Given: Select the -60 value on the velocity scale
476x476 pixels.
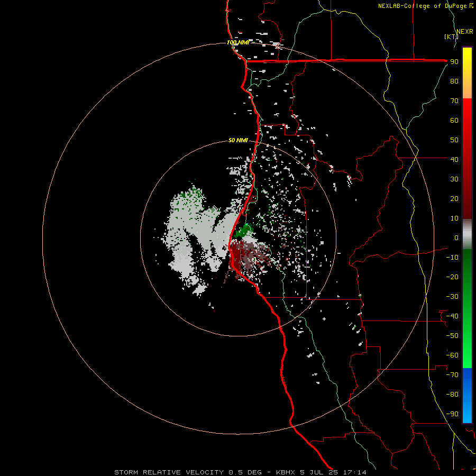Looking at the screenshot, I should coord(452,355).
